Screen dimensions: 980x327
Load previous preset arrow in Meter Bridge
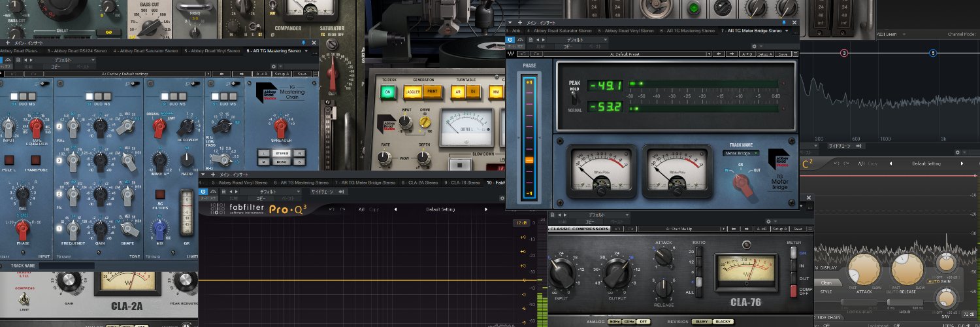(x=719, y=54)
